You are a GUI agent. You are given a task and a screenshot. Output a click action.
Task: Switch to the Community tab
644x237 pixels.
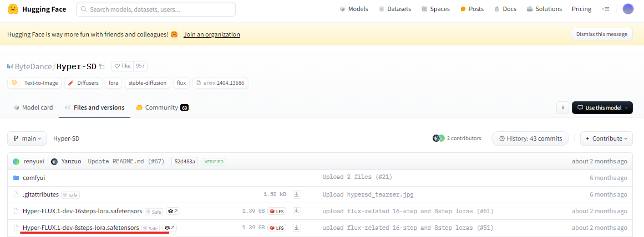click(162, 107)
